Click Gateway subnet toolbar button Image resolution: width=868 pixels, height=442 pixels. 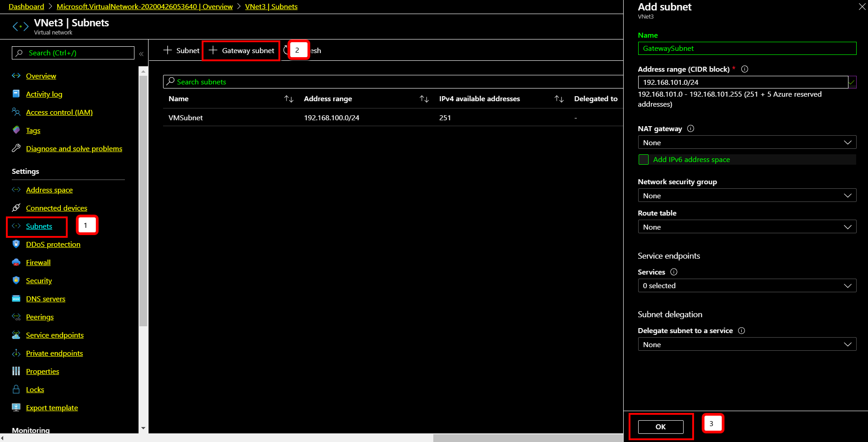[241, 50]
